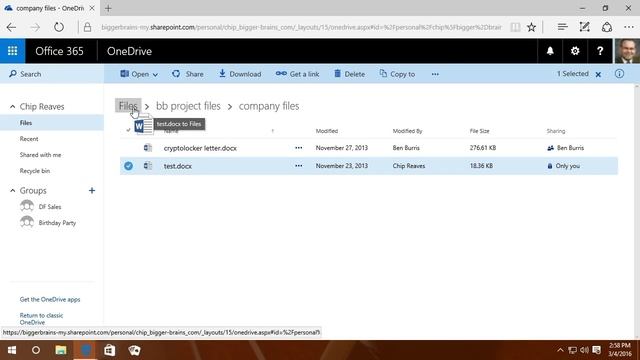Go to Files breadcrumb

pyautogui.click(x=128, y=106)
